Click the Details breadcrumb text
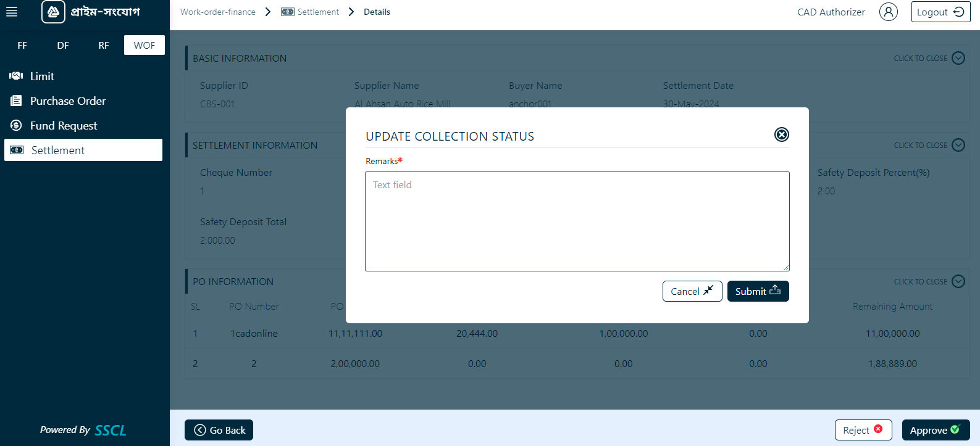Image resolution: width=980 pixels, height=446 pixels. point(377,12)
